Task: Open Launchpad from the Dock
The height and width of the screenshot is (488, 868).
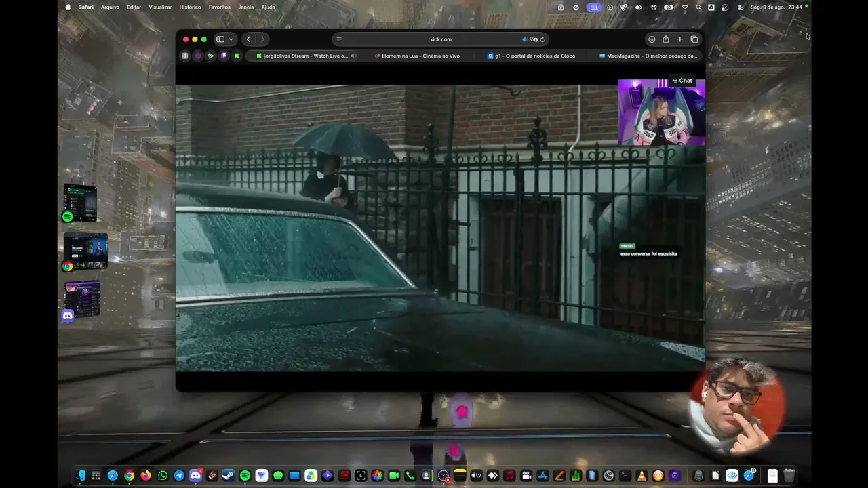Action: [96, 476]
